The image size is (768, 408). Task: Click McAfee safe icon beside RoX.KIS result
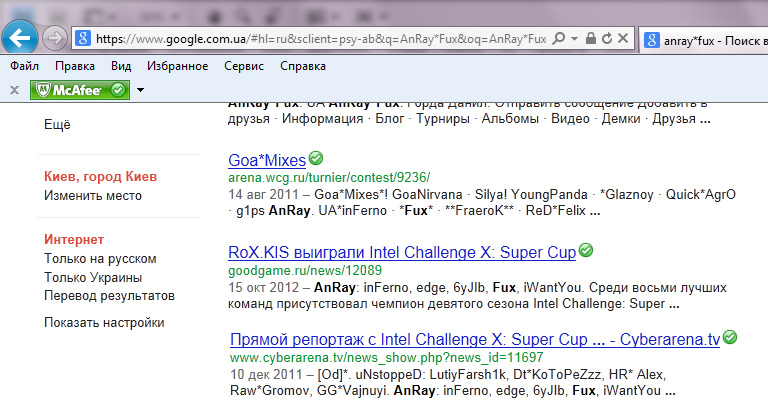pyautogui.click(x=586, y=250)
